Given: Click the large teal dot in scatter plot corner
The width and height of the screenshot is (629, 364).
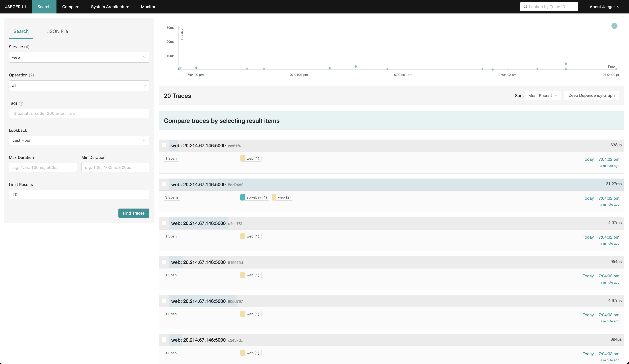Looking at the screenshot, I should click(614, 26).
